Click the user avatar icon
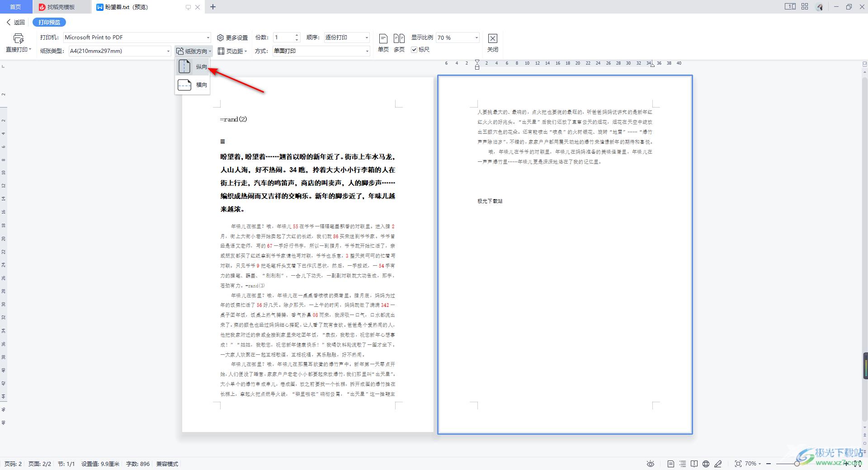The image size is (868, 470). (820, 7)
